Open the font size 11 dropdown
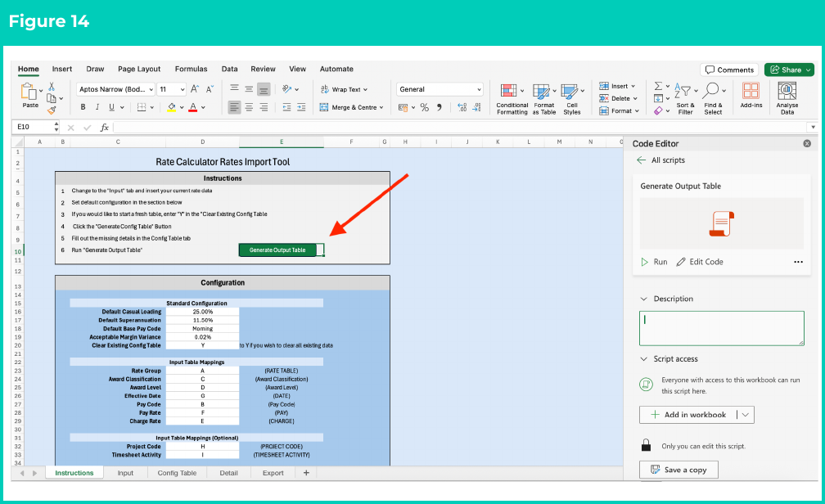 click(172, 89)
